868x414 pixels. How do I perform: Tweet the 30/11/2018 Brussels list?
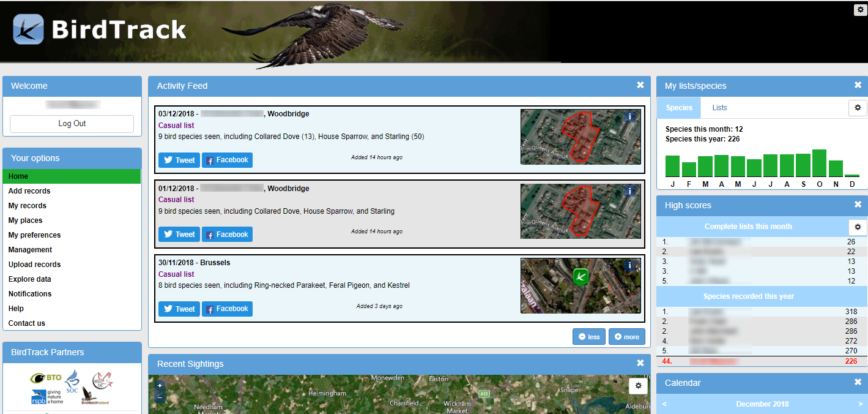click(x=179, y=309)
